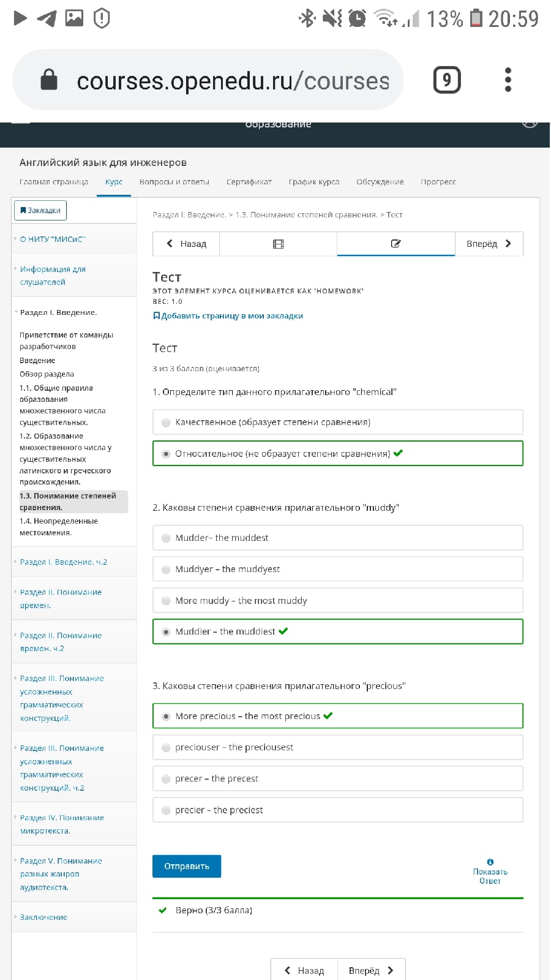Open the video unit filmstrip icon

[278, 244]
